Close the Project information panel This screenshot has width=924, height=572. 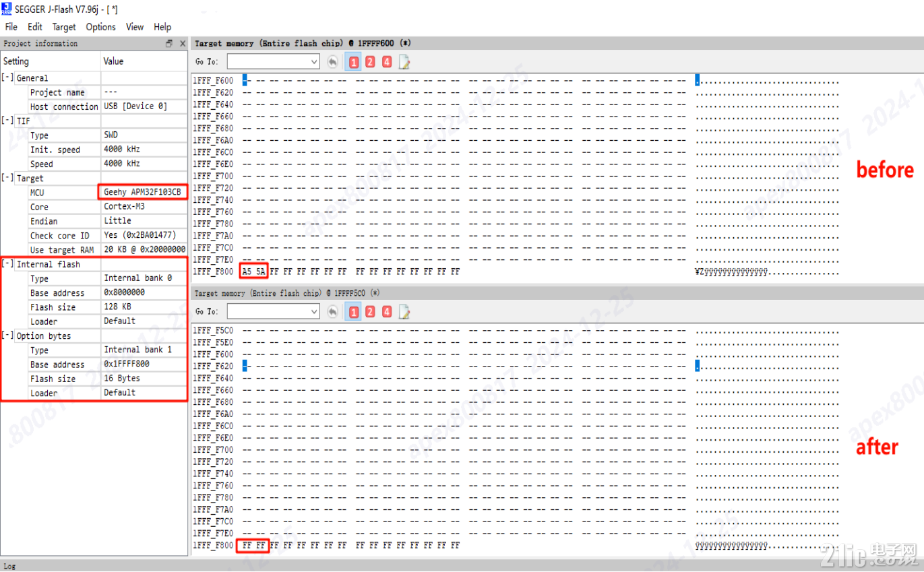pos(182,44)
